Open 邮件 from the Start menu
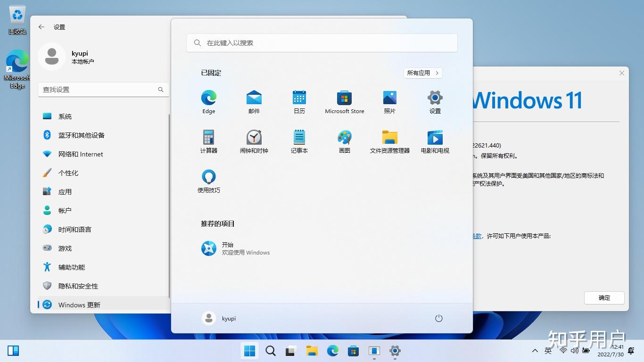Viewport: 644px width, 362px height. (254, 101)
